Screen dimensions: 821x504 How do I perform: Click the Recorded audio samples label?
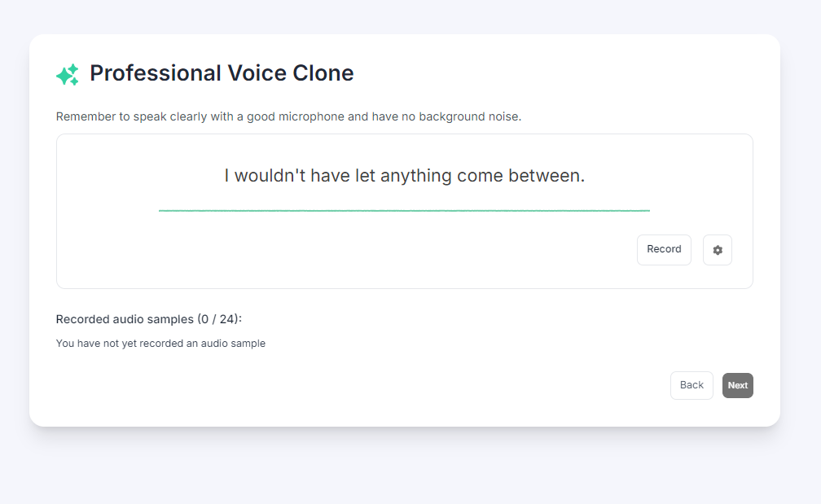pyautogui.click(x=125, y=318)
